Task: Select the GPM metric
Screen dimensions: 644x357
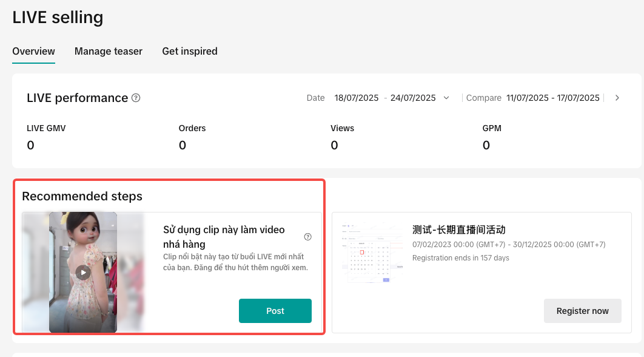Action: (x=492, y=129)
